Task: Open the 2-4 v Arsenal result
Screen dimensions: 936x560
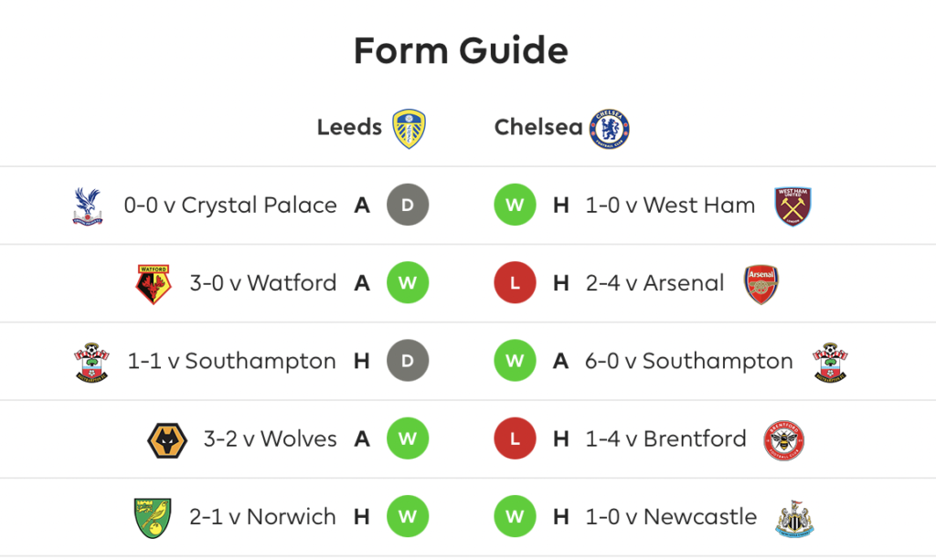Action: (654, 282)
